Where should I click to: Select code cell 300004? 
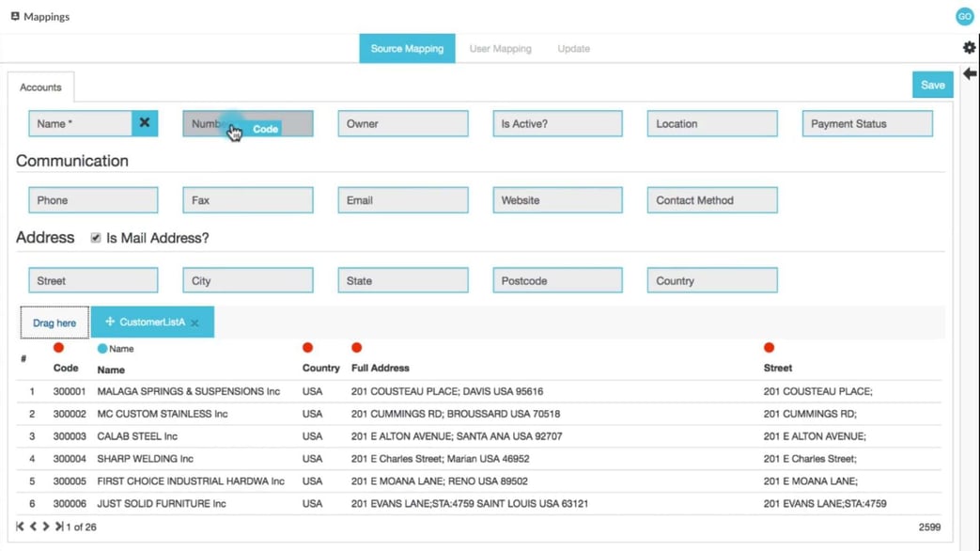(70, 459)
